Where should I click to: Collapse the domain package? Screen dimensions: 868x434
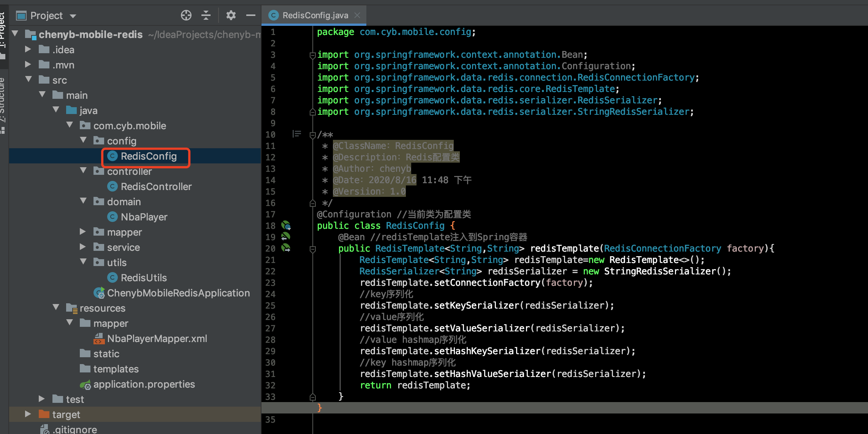tap(83, 201)
